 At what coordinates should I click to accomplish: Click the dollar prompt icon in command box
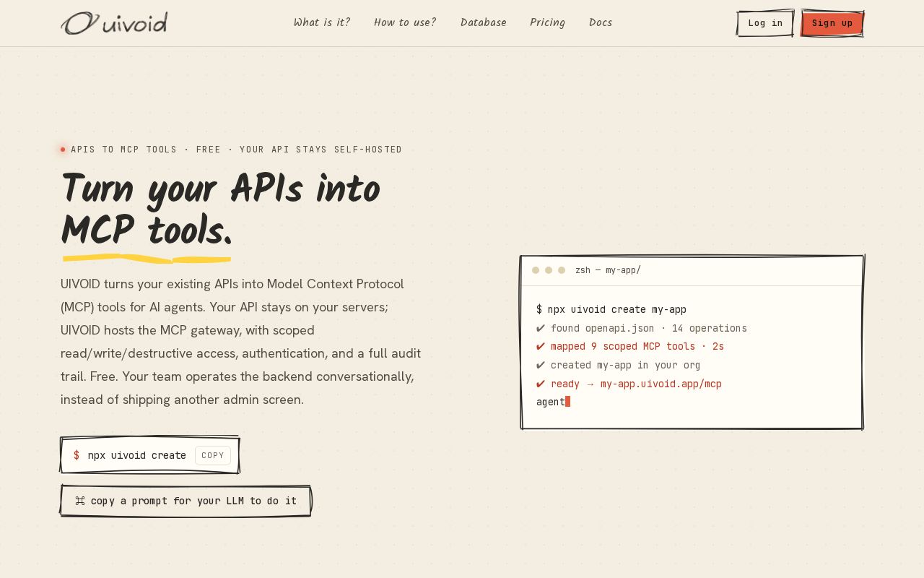click(77, 455)
